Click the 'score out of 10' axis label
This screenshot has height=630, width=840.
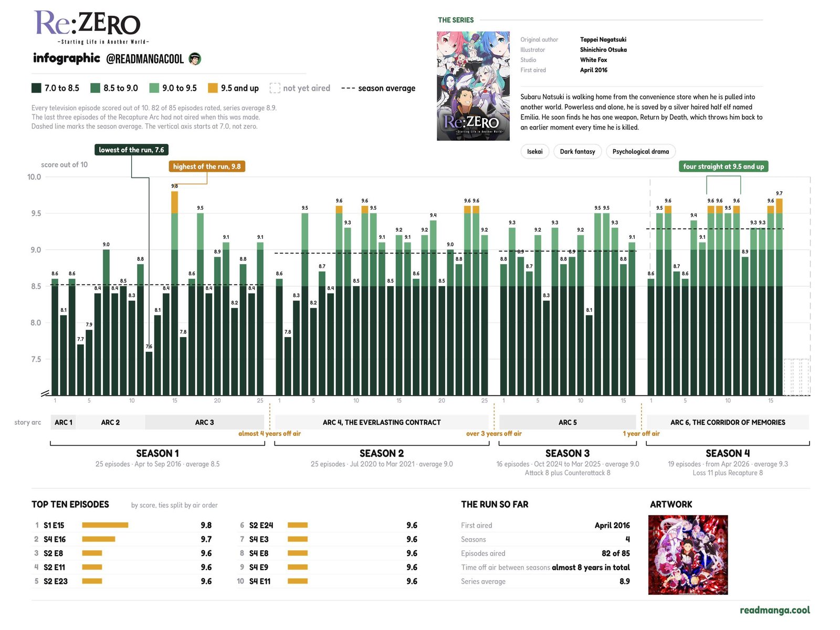tap(64, 165)
